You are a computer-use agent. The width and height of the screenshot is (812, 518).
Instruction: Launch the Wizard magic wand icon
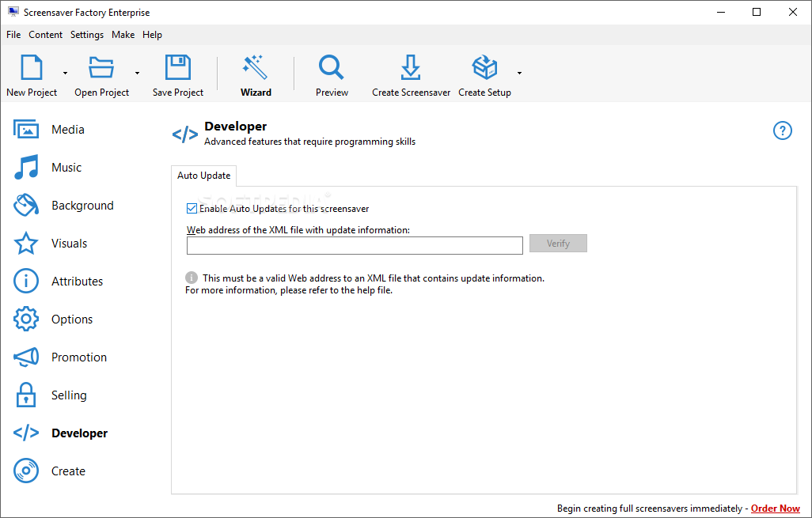point(256,66)
